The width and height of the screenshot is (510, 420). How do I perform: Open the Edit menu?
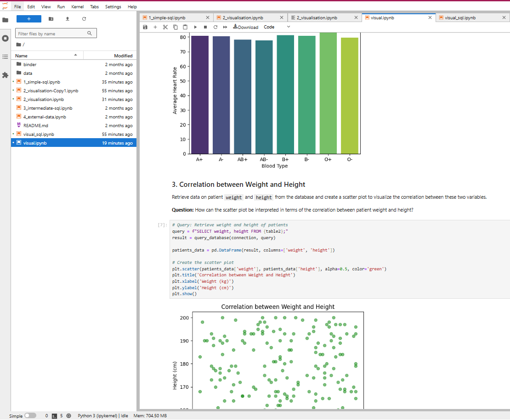31,6
